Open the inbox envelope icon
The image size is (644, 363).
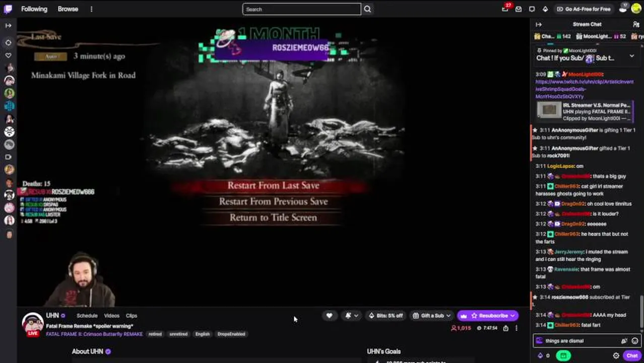coord(519,9)
